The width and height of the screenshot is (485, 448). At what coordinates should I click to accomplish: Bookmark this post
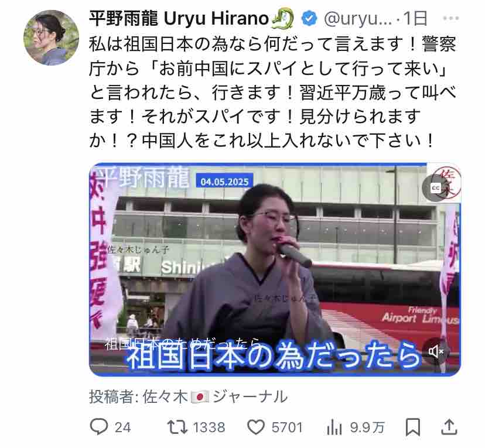click(412, 428)
